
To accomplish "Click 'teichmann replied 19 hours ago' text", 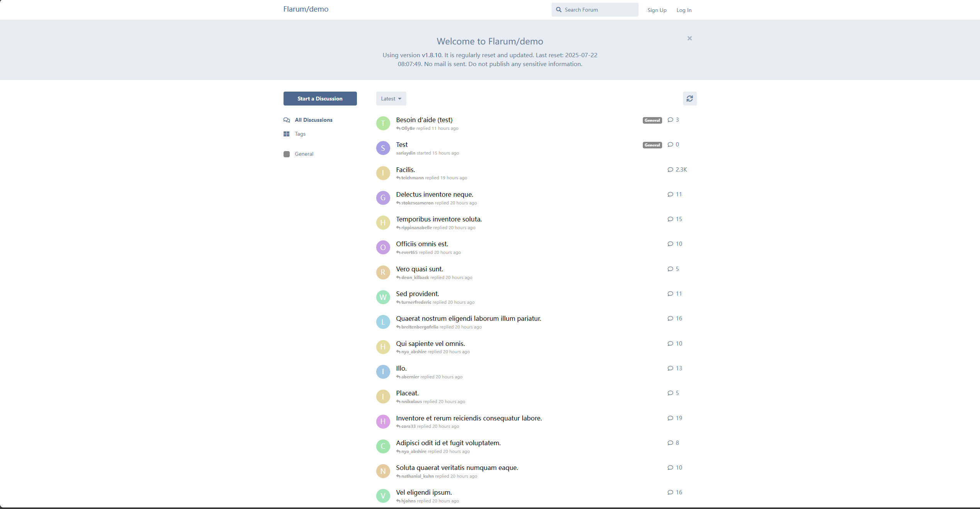I will click(431, 178).
